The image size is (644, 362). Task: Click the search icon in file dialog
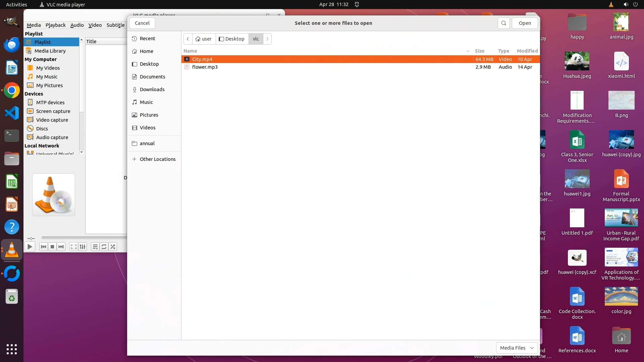click(x=503, y=23)
